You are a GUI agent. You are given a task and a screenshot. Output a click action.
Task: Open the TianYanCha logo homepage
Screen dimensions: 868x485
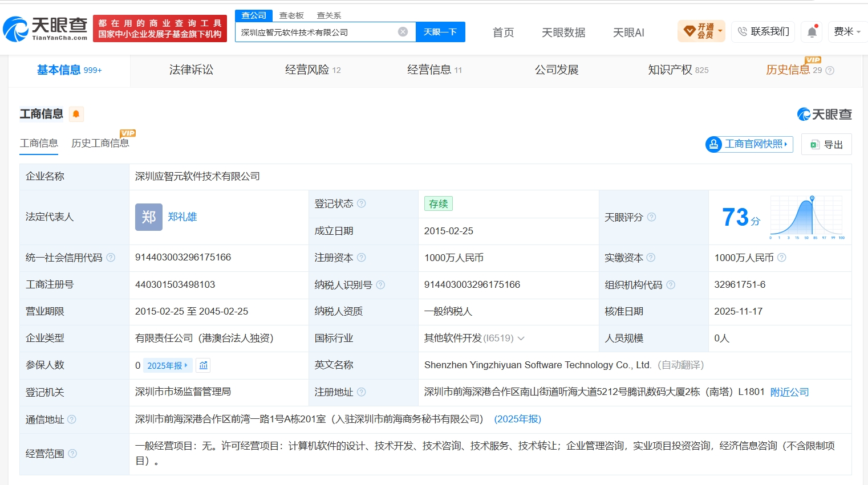(46, 28)
